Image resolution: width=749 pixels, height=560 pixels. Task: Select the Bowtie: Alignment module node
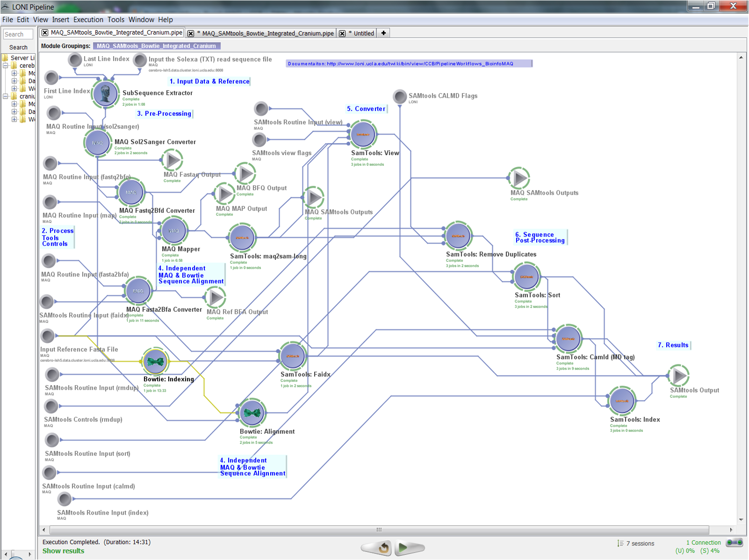252,413
